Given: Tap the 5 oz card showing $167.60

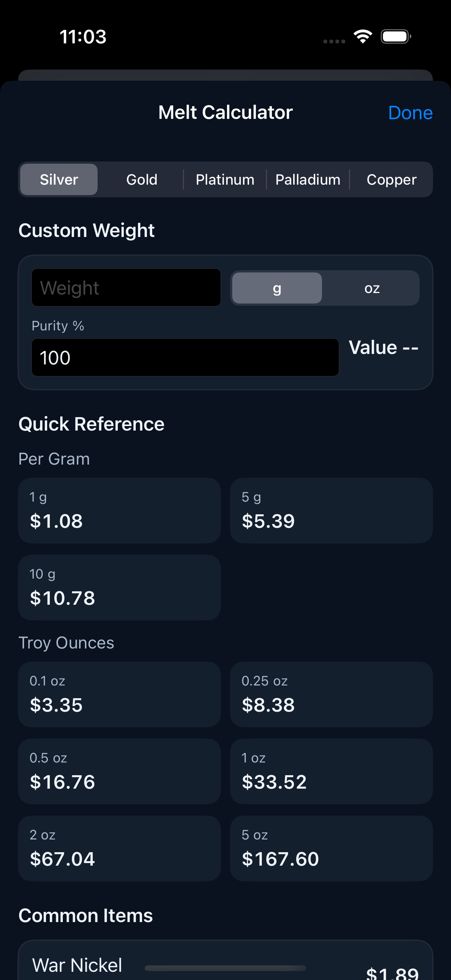Looking at the screenshot, I should click(331, 848).
